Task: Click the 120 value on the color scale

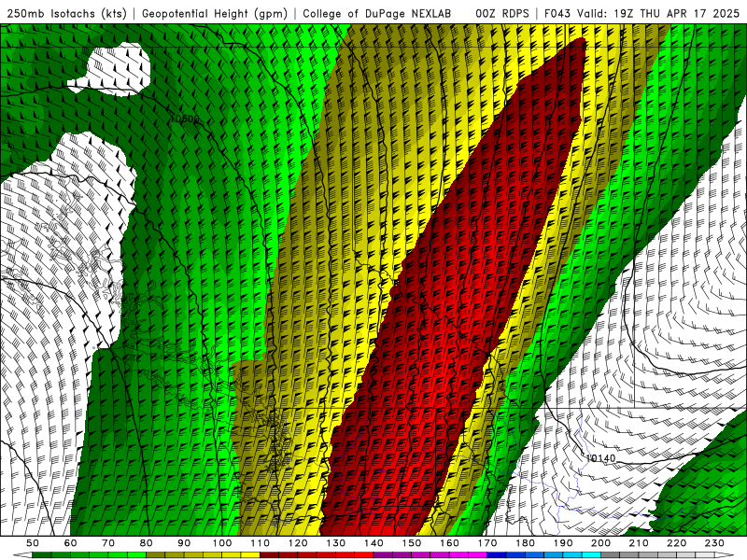Action: [298, 543]
